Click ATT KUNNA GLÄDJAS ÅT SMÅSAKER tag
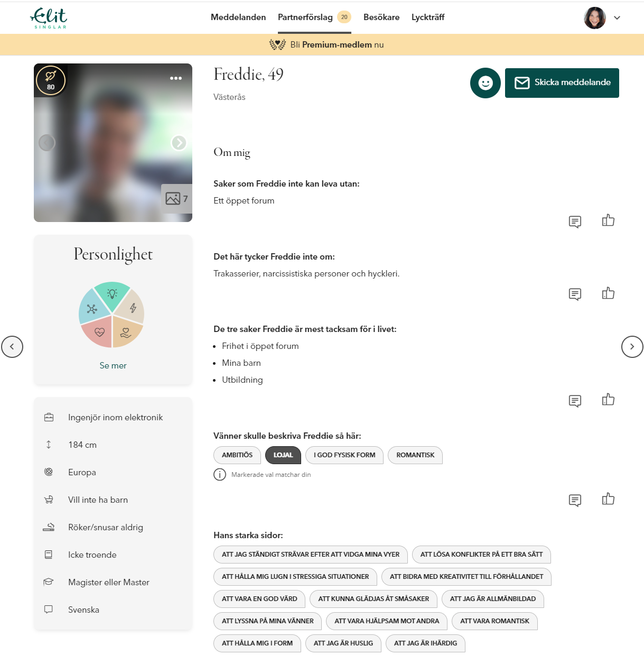 374,599
